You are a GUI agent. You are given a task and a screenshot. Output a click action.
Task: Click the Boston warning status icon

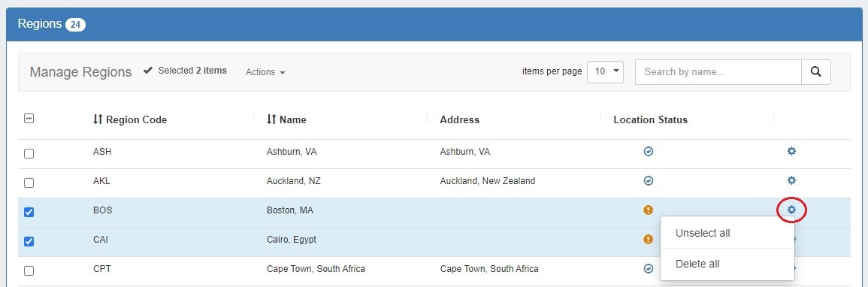[649, 210]
